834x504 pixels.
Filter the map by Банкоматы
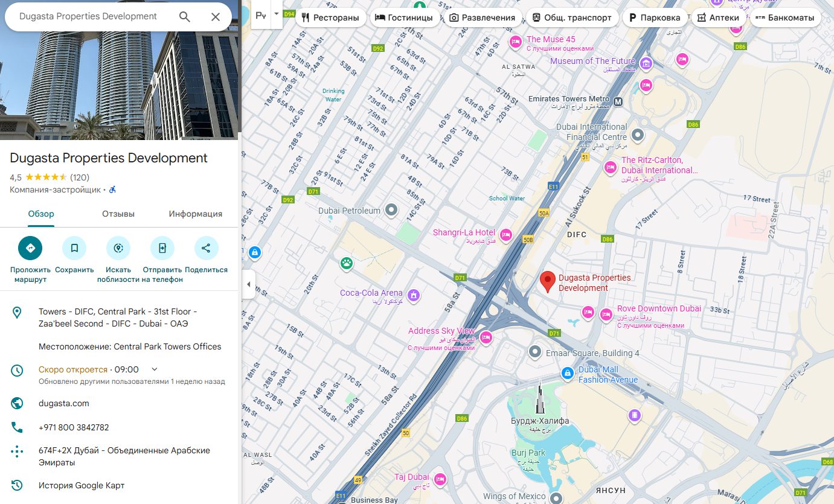coord(784,18)
